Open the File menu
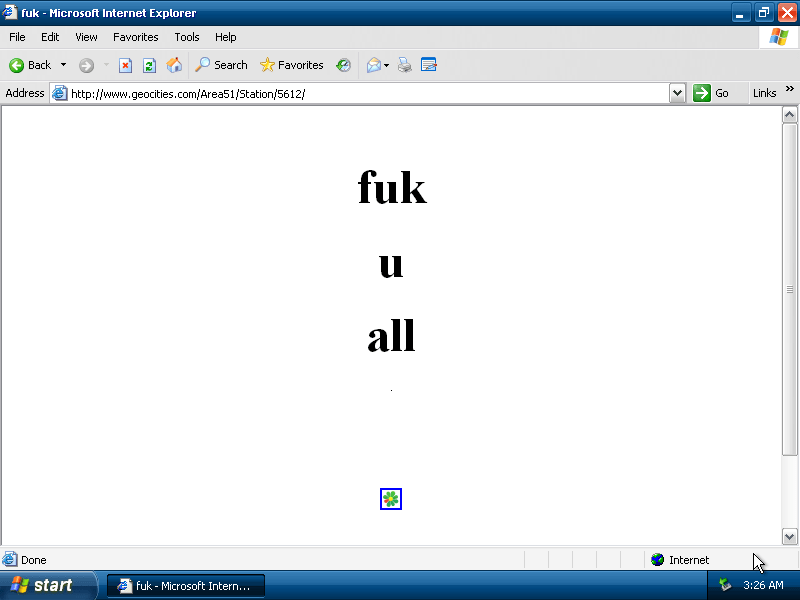Image resolution: width=800 pixels, height=600 pixels. click(x=17, y=37)
